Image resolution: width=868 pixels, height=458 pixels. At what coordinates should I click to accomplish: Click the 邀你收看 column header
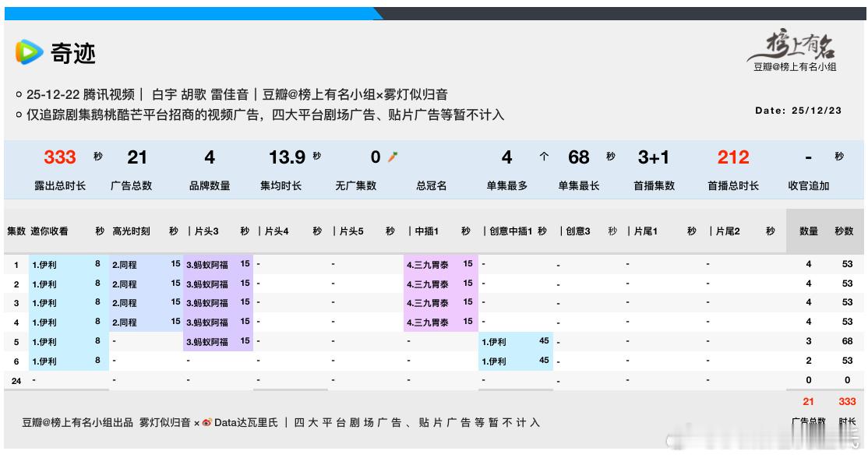pos(49,231)
